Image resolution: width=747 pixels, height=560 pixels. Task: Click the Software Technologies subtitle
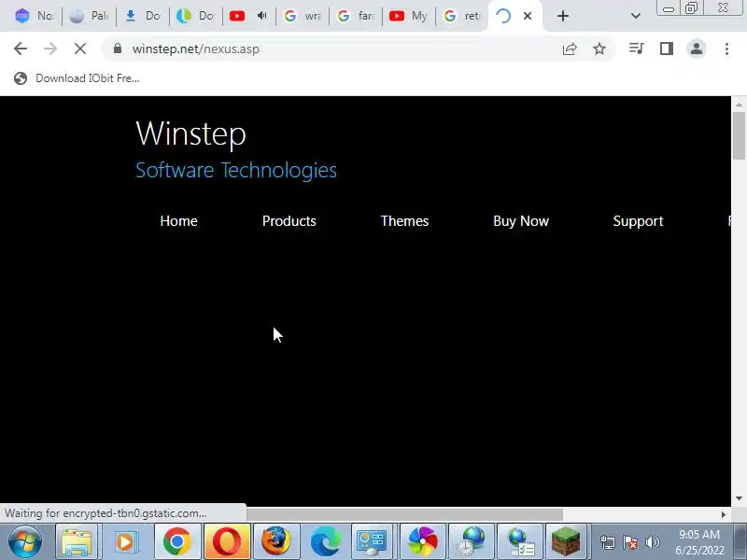click(x=236, y=170)
